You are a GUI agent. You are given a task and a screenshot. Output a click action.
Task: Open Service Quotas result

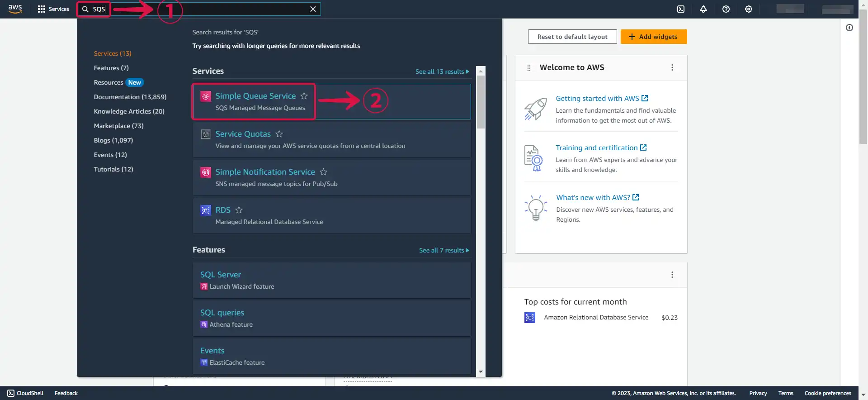click(243, 134)
